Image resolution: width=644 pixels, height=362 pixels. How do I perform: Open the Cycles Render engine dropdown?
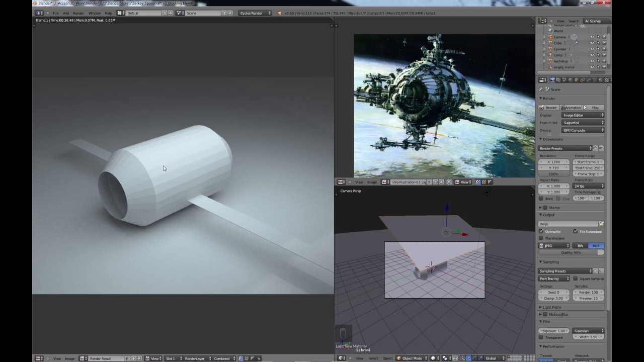click(255, 13)
